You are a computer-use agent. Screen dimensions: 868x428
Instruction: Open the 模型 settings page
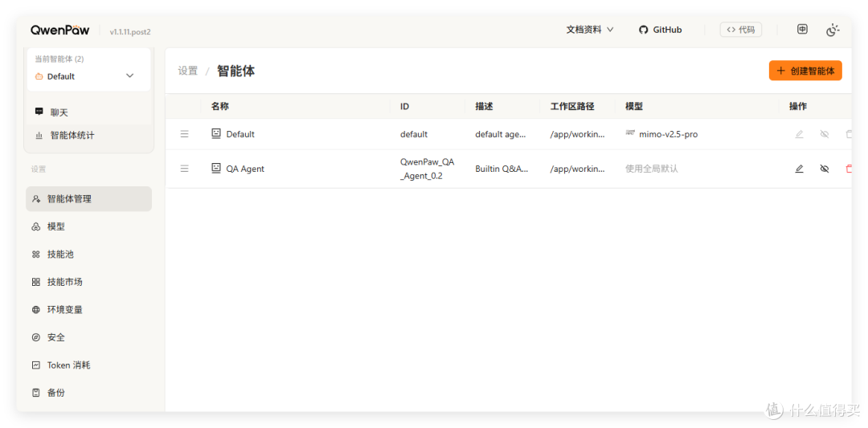coord(88,226)
